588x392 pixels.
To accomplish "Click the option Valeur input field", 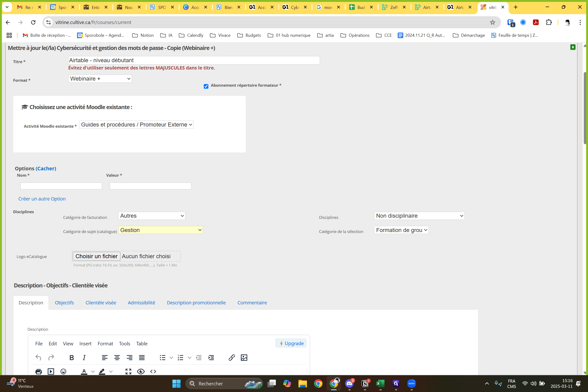I will tap(151, 186).
